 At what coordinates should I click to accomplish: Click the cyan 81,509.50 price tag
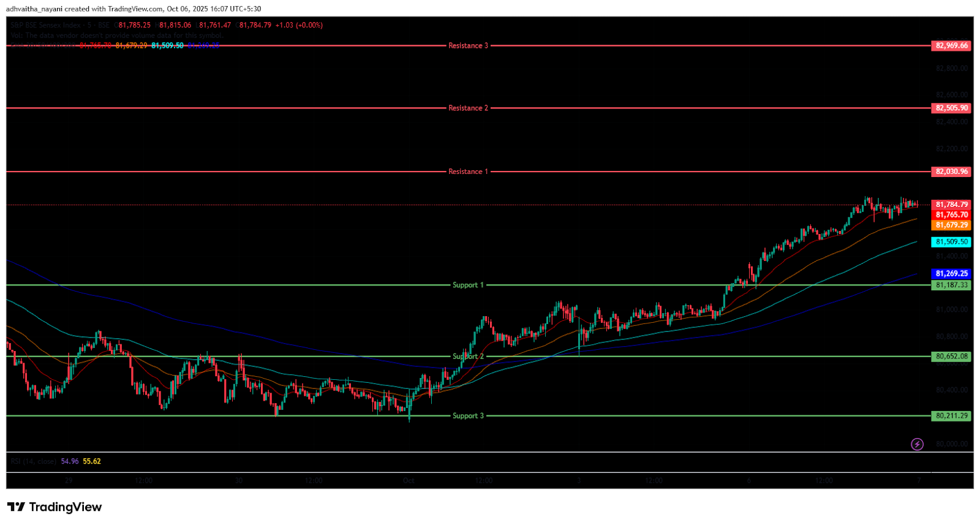pyautogui.click(x=951, y=242)
